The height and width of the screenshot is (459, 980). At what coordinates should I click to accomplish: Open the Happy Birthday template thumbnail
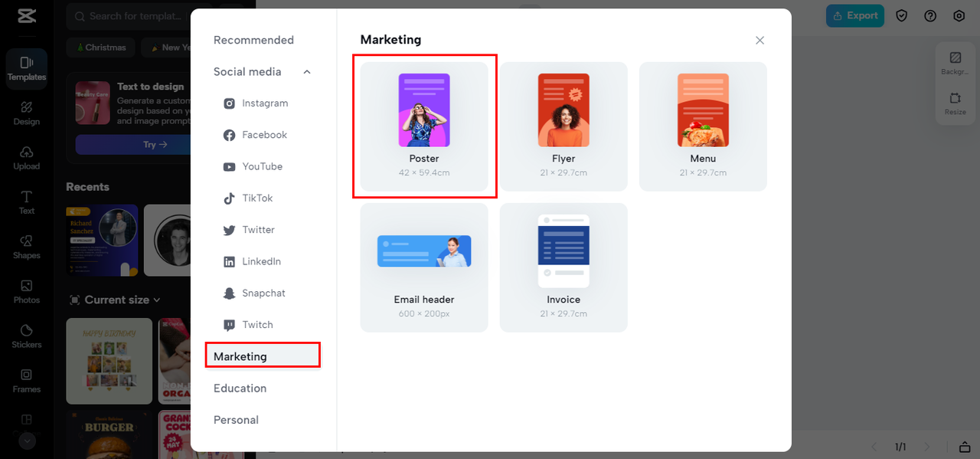click(109, 361)
